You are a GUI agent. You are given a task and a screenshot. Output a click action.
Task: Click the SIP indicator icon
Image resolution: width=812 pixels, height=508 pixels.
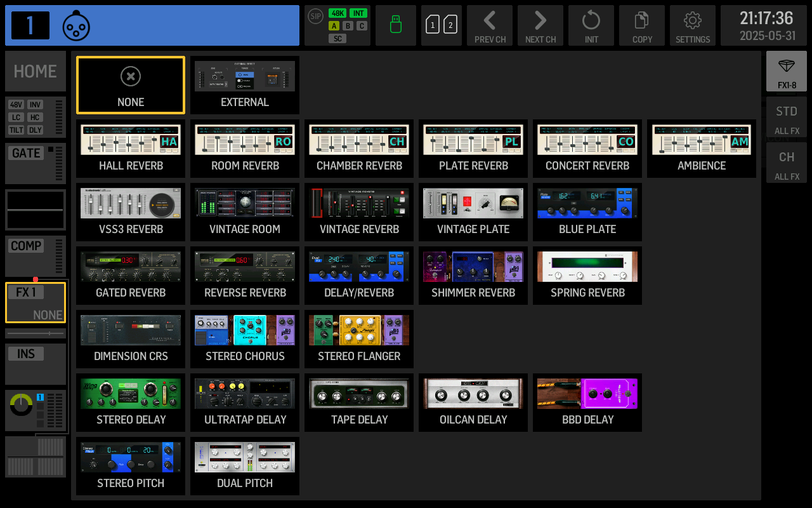click(315, 17)
